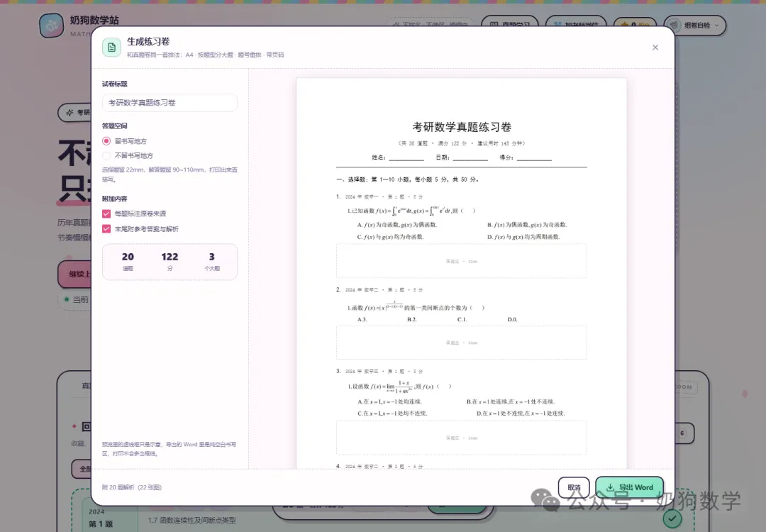Click the preview title 考研数学真题练习卷
The height and width of the screenshot is (532, 766).
462,127
